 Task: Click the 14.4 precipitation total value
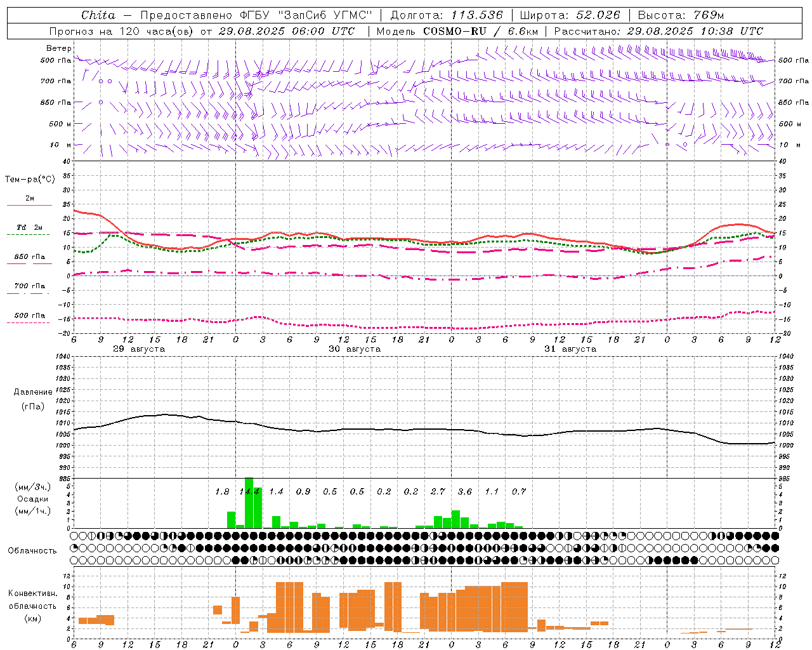coord(249,492)
